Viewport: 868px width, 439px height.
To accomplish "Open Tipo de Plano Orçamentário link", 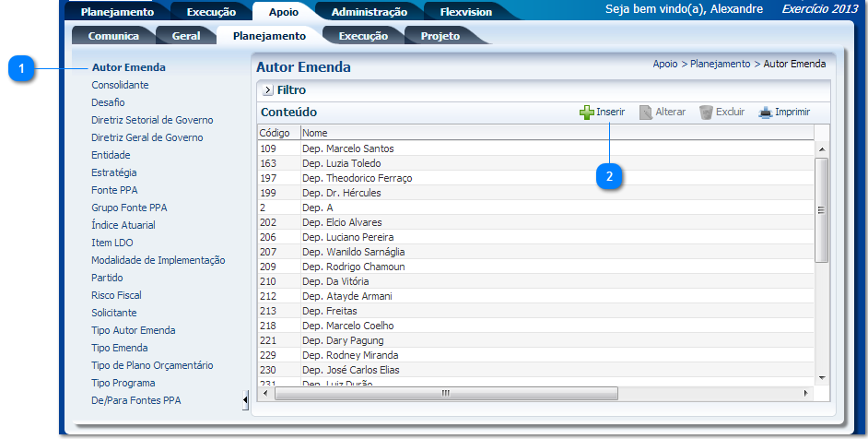I will click(152, 365).
